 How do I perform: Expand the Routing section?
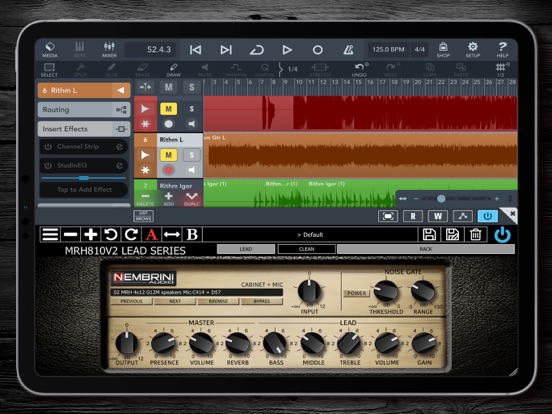[x=84, y=109]
